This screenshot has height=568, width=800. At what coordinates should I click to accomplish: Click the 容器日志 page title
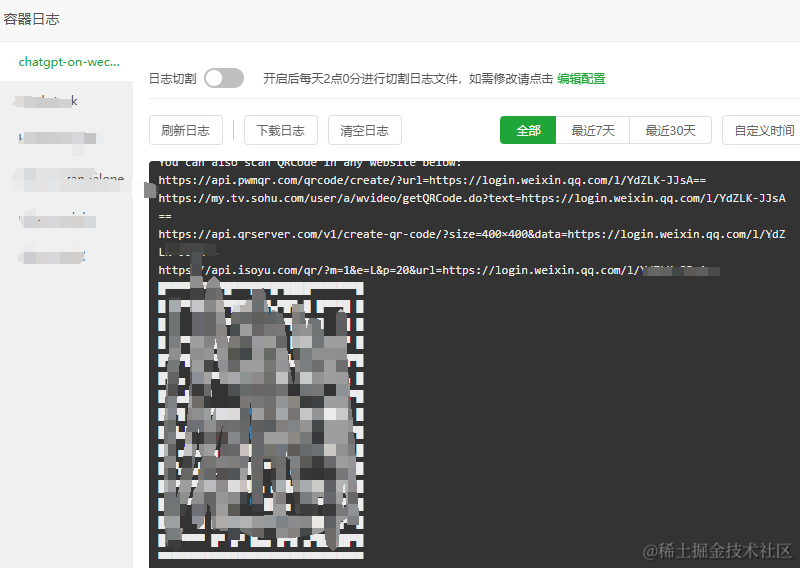[32, 19]
